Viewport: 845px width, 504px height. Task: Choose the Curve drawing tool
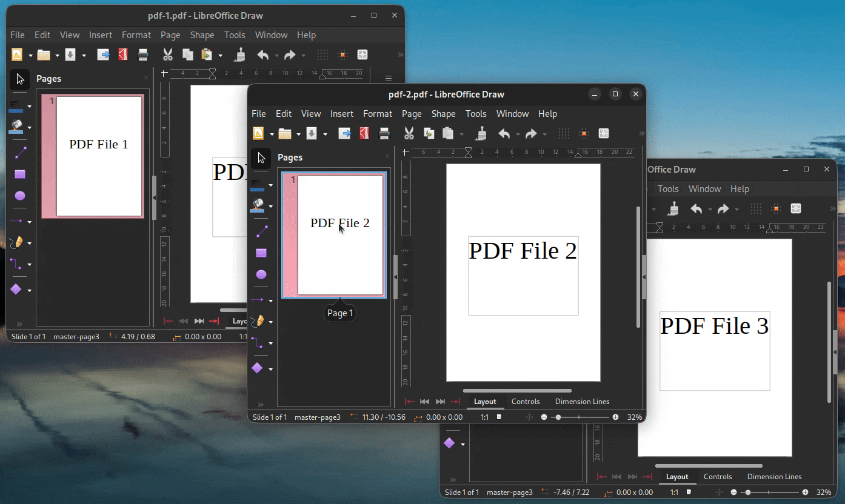point(259,321)
